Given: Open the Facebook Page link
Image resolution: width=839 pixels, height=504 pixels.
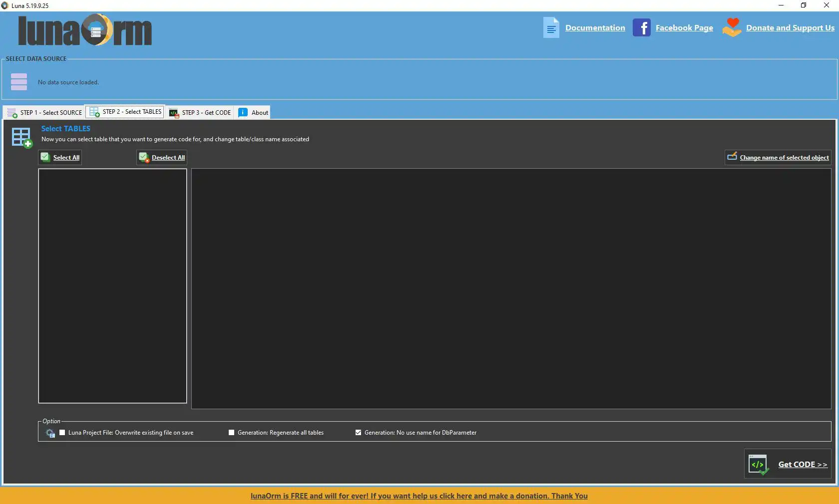Looking at the screenshot, I should pyautogui.click(x=684, y=28).
